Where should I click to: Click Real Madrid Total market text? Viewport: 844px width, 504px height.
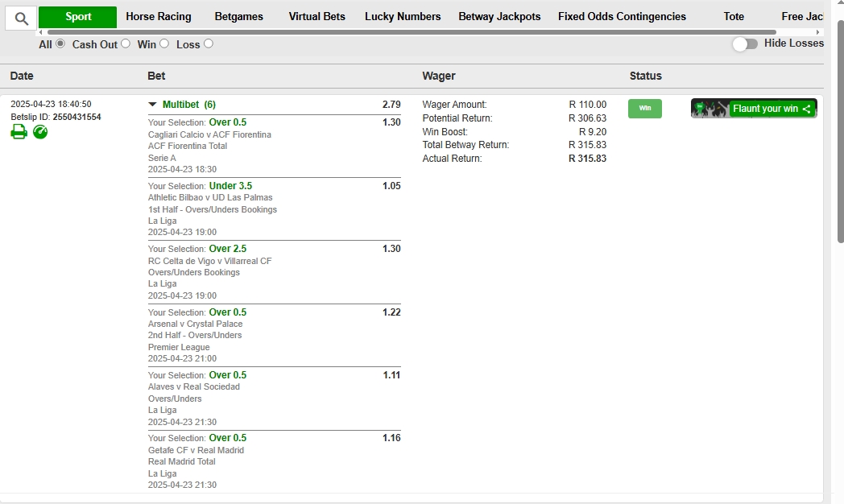point(182,461)
